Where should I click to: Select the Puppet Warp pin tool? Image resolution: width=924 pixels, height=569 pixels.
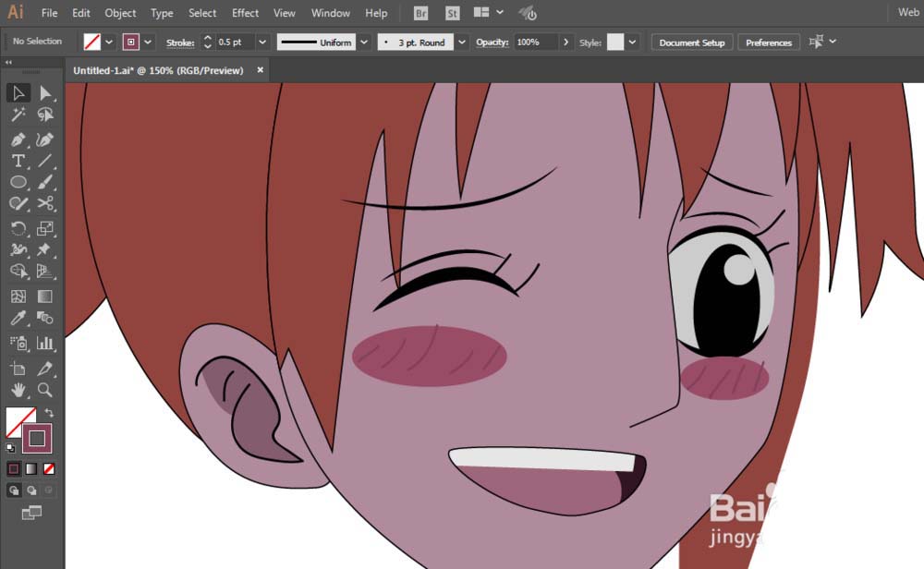(x=44, y=249)
